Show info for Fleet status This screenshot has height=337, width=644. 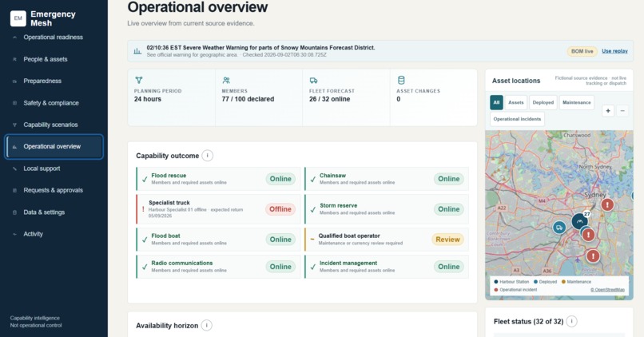[x=572, y=321]
